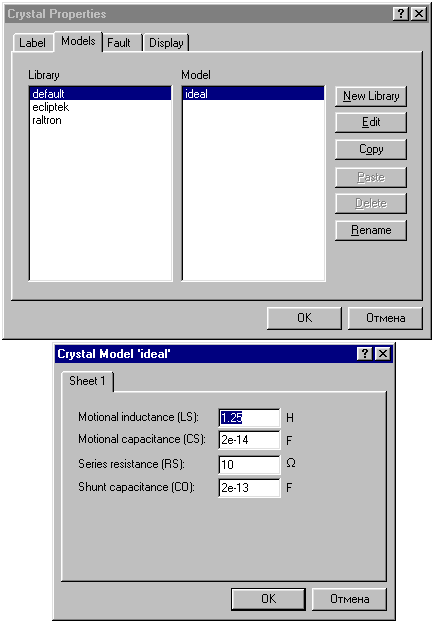This screenshot has width=435, height=623.
Task: Choose the raltron library
Action: (101, 120)
